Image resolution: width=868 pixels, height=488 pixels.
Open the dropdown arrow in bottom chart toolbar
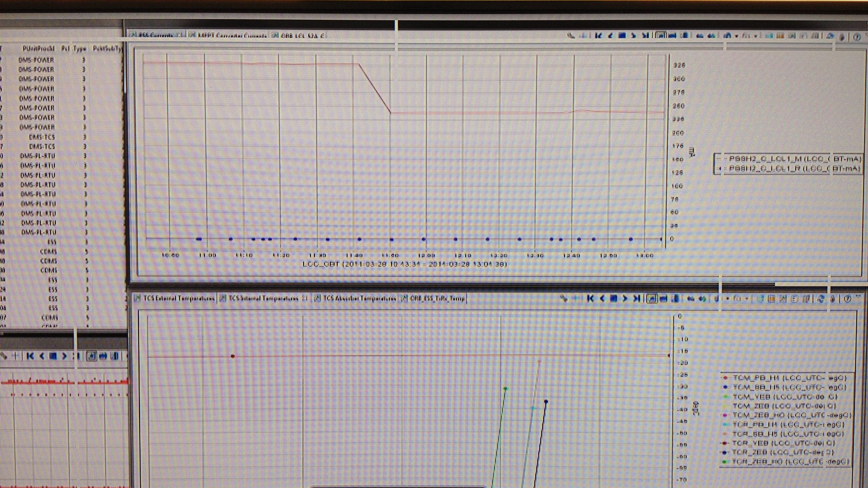click(x=728, y=299)
